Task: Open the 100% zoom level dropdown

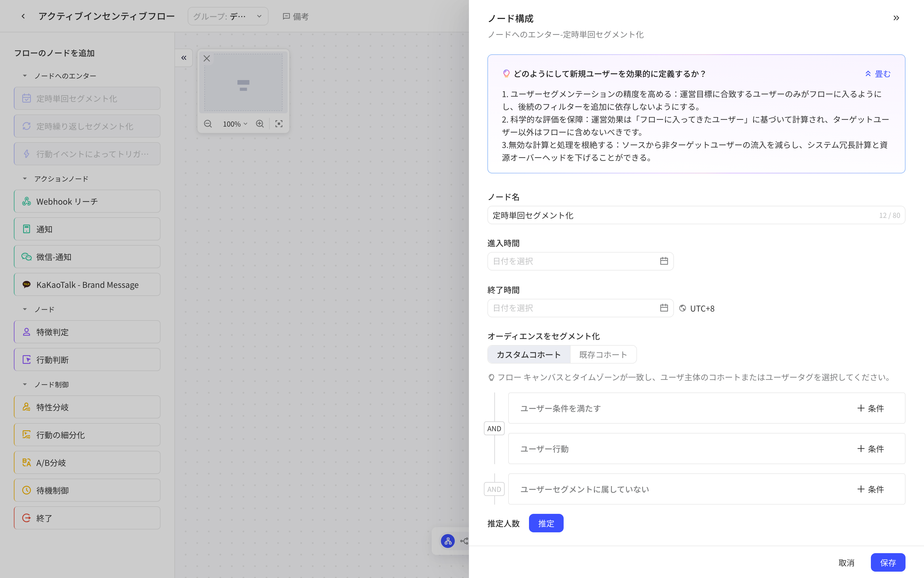Action: [x=235, y=124]
